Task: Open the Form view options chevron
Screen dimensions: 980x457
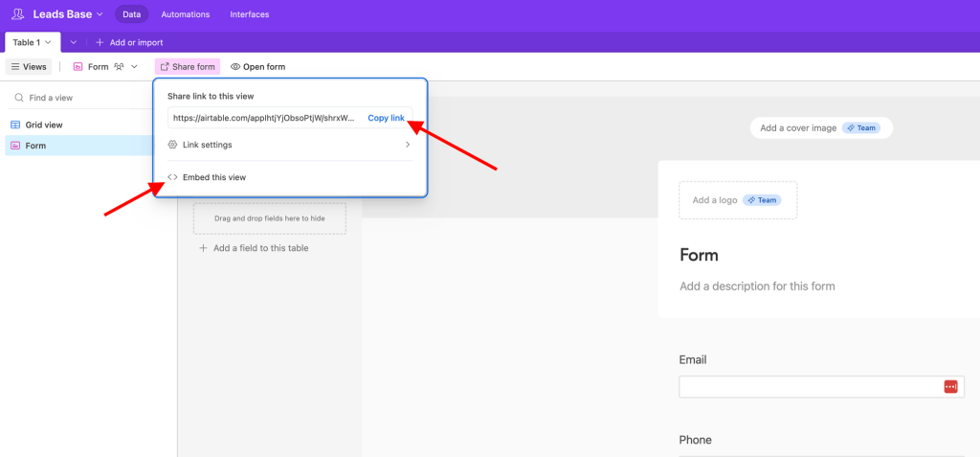Action: [x=134, y=66]
